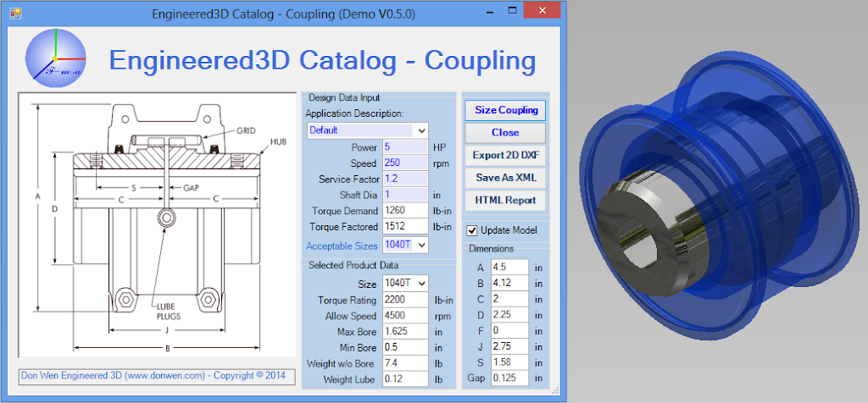This screenshot has height=403, width=868.
Task: Click the 'Engineered3D Catalog - Coupling' heading
Action: point(322,60)
